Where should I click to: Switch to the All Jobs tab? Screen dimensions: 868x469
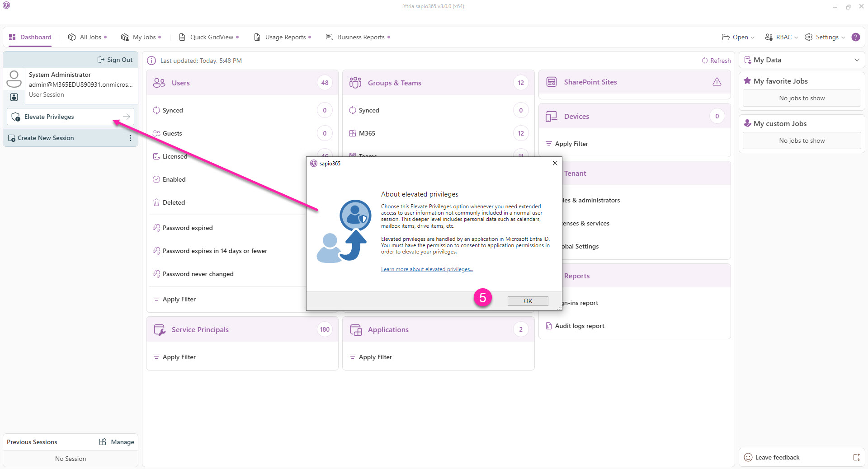click(87, 37)
